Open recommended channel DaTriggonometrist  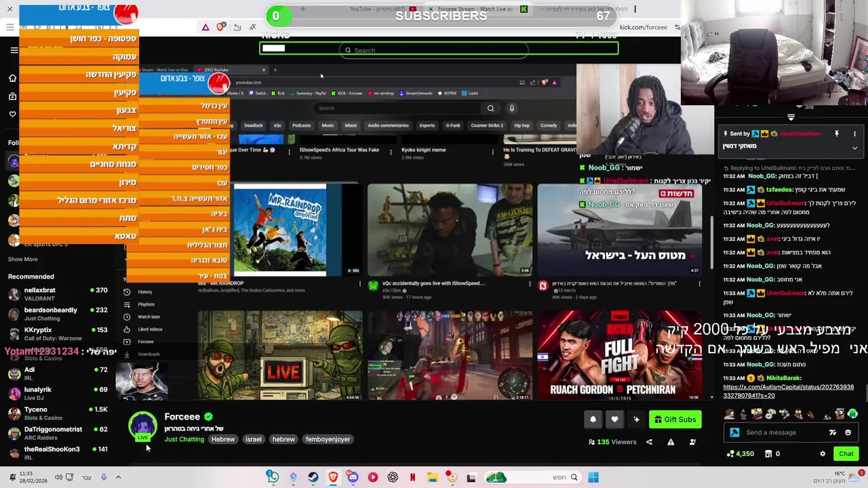[x=58, y=433]
